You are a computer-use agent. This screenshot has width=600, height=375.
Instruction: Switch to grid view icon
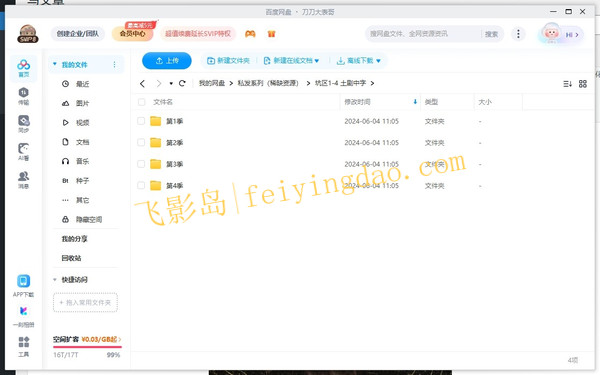point(582,84)
